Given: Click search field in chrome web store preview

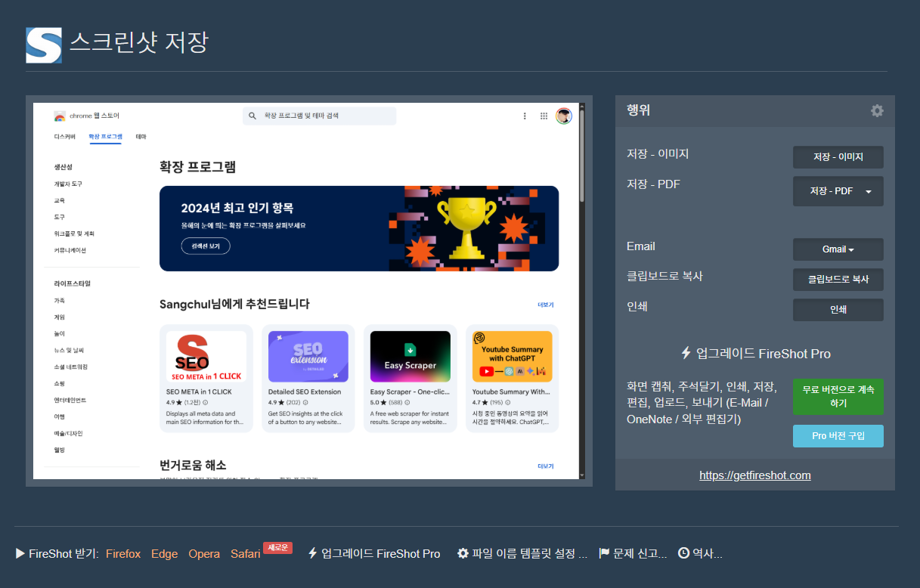Looking at the screenshot, I should click(320, 116).
